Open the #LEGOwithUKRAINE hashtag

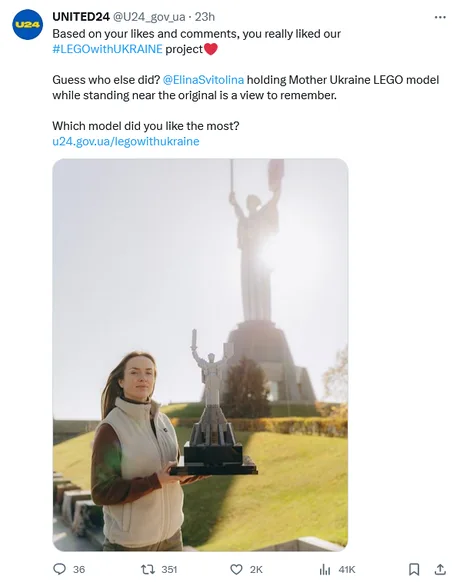(108, 49)
